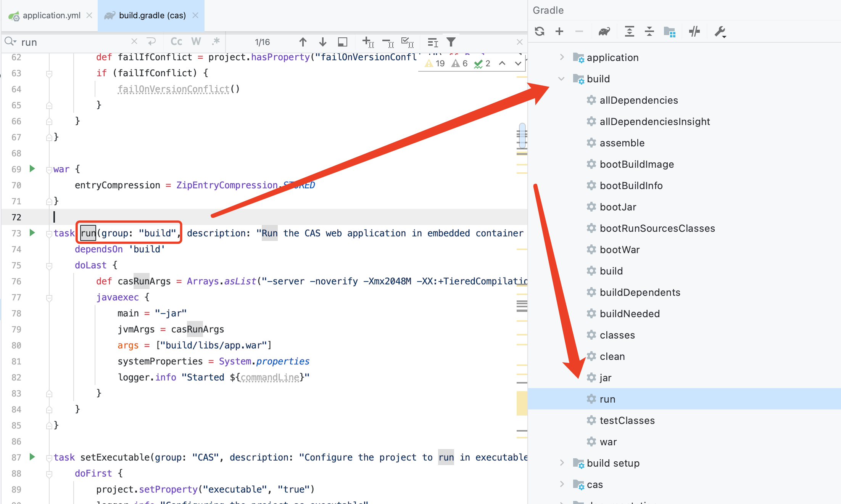Go to next search occurrence
This screenshot has height=504, width=841.
[323, 42]
